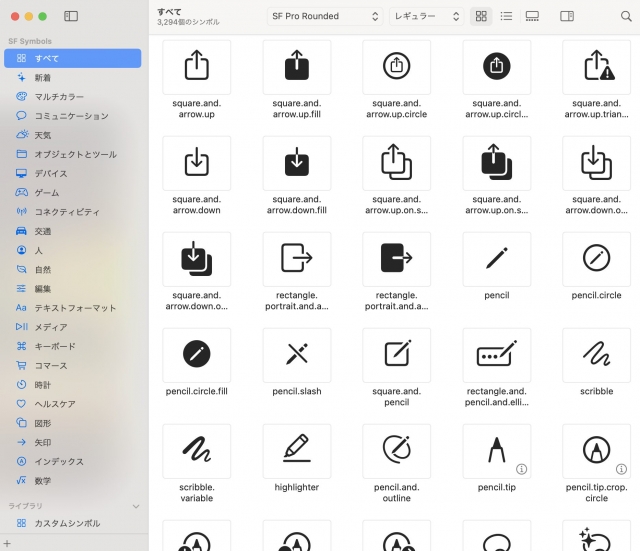Open the ゲーム category
The height and width of the screenshot is (551, 640).
pos(73,193)
